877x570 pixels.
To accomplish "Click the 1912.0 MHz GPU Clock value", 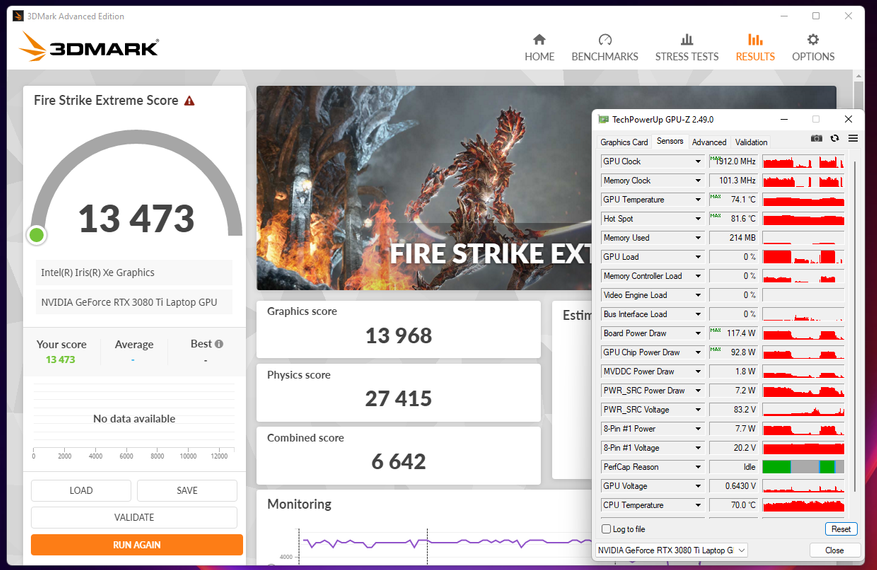I will tap(734, 162).
